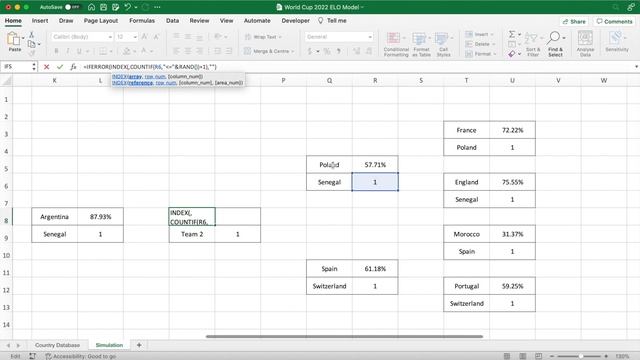
Task: Click zoom in plus in status bar
Action: [x=606, y=356]
